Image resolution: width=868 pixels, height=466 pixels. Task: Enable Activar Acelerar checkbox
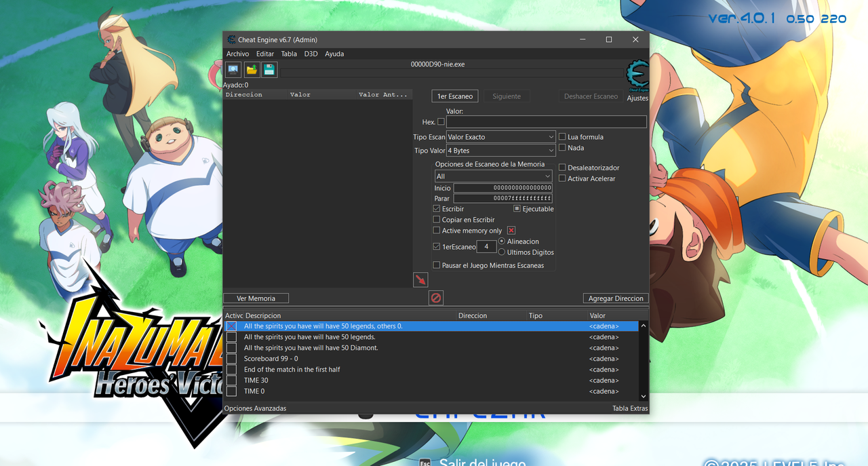(x=562, y=178)
